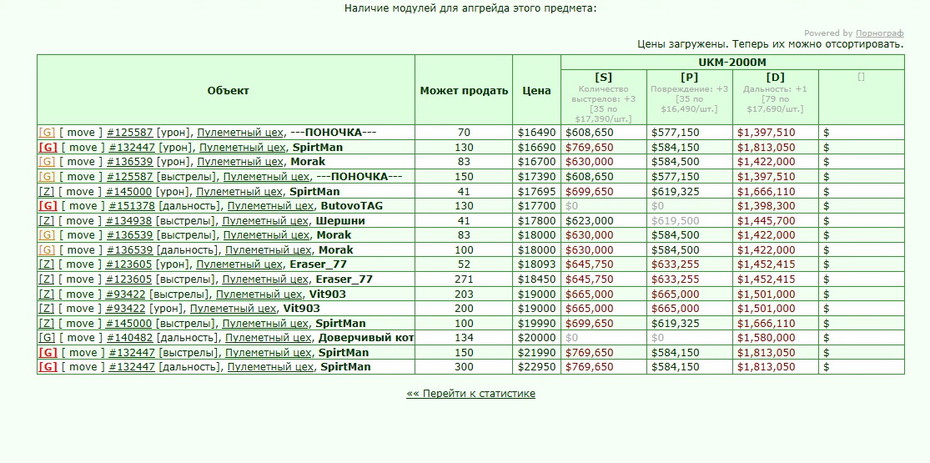The height and width of the screenshot is (463, 930).
Task: Open Пулеметный цех in the #136539 [дальность] row
Action: tap(267, 250)
